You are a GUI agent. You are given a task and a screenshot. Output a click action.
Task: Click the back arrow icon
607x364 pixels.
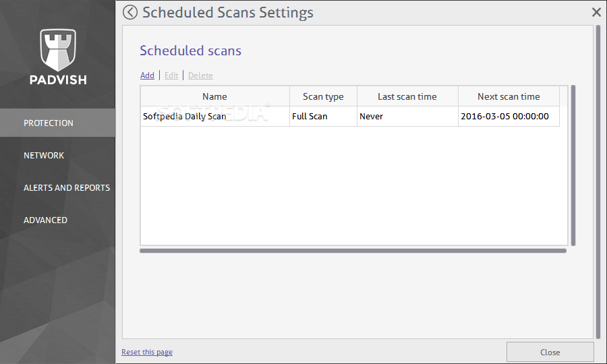[x=130, y=12]
